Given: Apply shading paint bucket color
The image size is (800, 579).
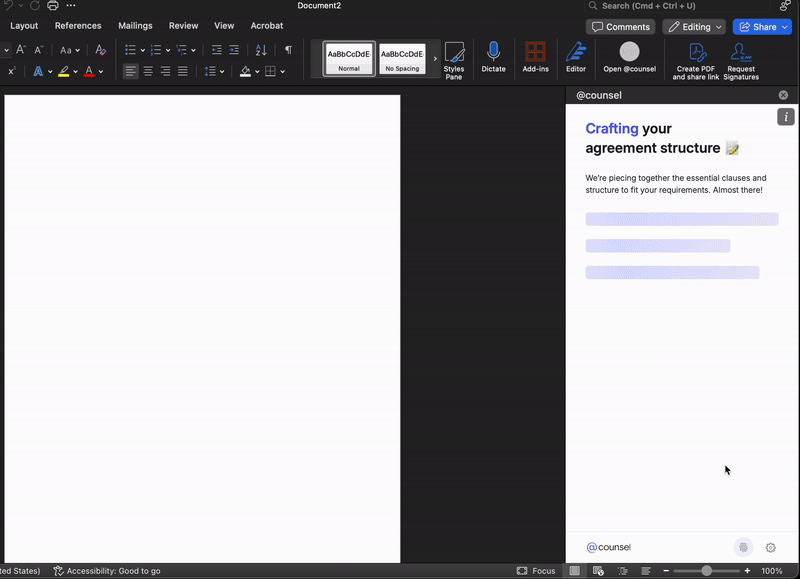Looking at the screenshot, I should [x=245, y=71].
